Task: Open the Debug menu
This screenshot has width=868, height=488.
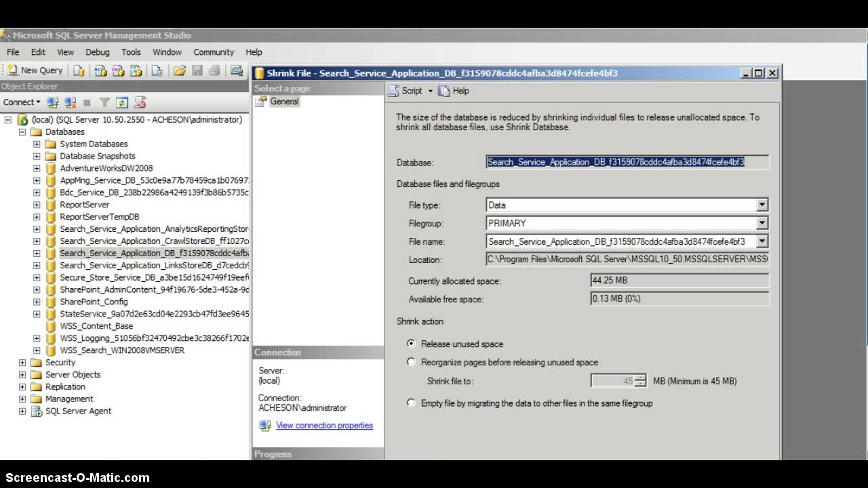Action: pos(98,52)
